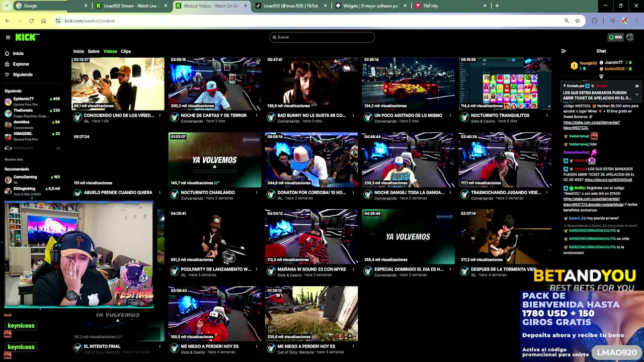Open a new browser tab
This screenshot has height=362, width=644.
[497, 6]
